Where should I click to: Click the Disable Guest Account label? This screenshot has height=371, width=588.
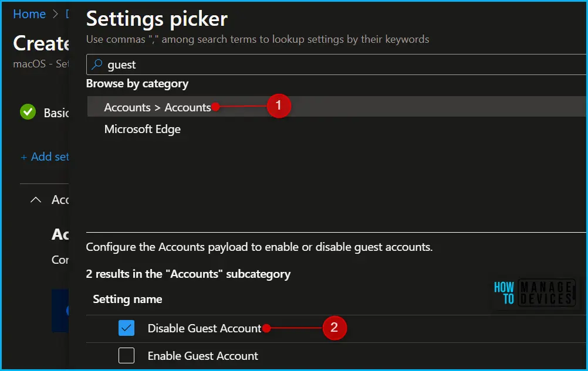(x=204, y=328)
